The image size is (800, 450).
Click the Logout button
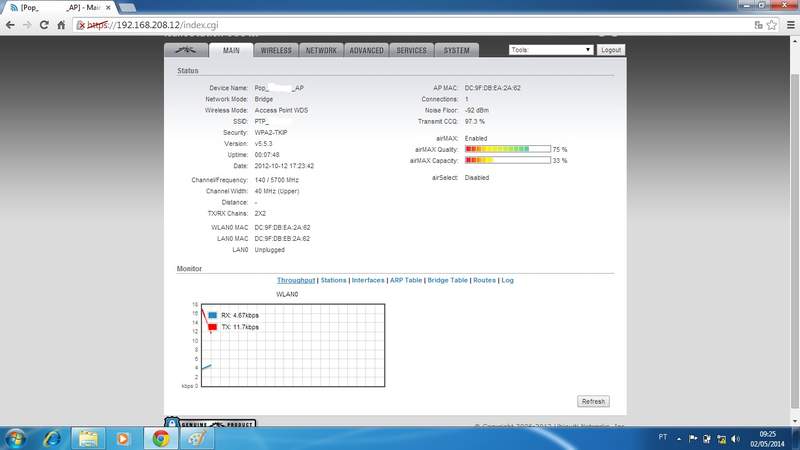[x=611, y=50]
